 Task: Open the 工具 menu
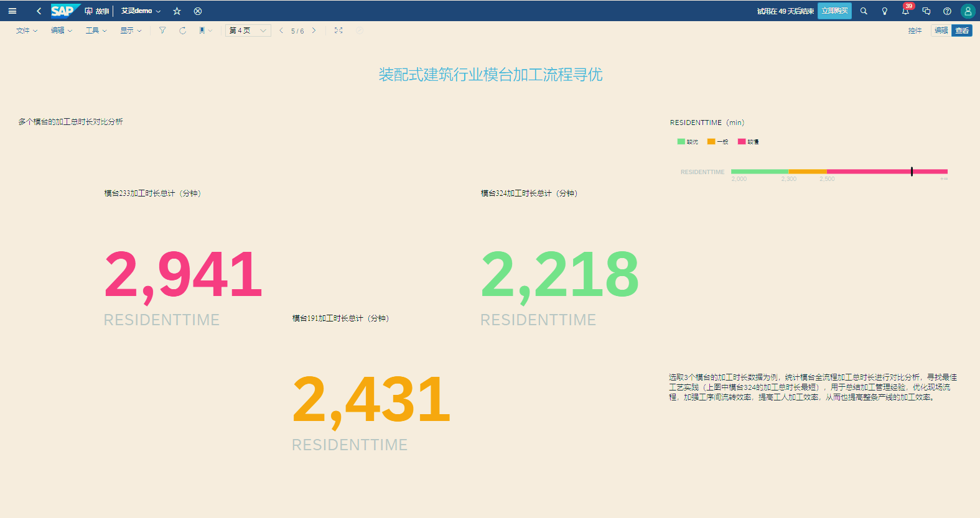click(x=96, y=30)
